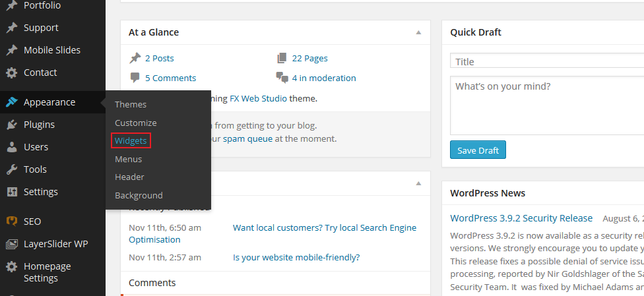644x296 pixels.
Task: Open Themes in Appearance submenu
Action: pos(131,105)
